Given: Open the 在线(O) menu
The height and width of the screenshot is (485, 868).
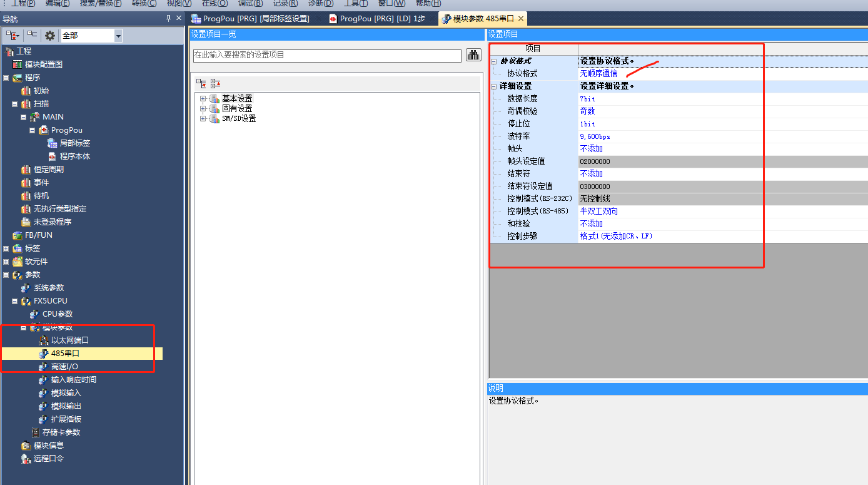Looking at the screenshot, I should click(x=214, y=3).
